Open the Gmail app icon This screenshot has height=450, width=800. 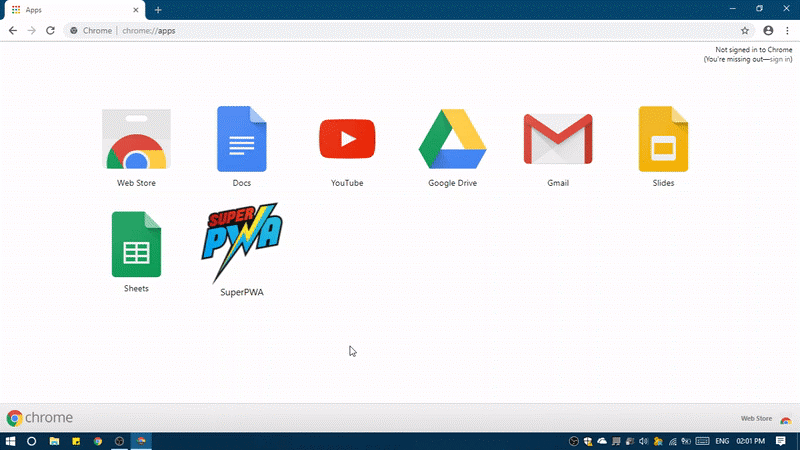(x=558, y=139)
